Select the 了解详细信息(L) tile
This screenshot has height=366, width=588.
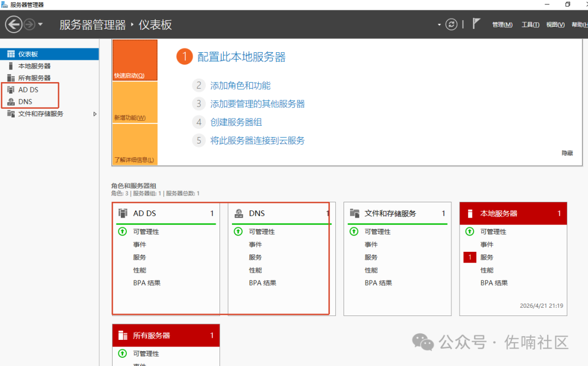(x=135, y=144)
